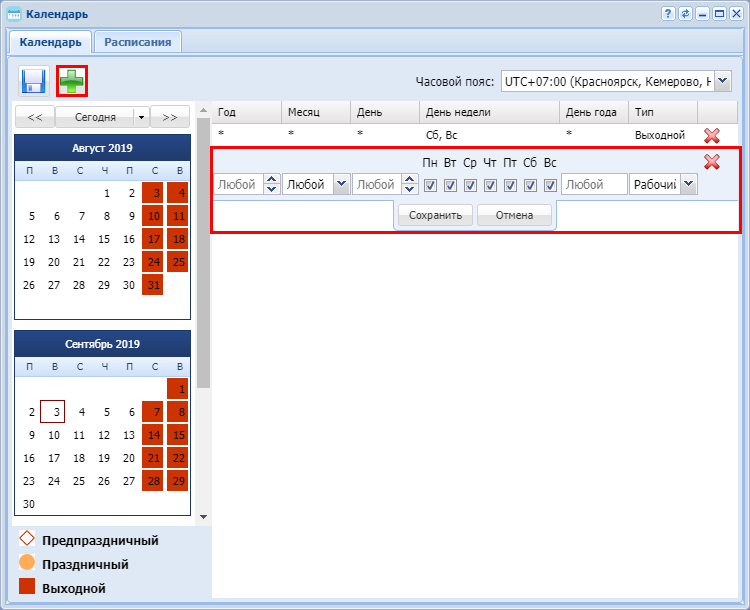Click the calendar app icon in title bar
Image resolution: width=750 pixels, height=610 pixels.
pyautogui.click(x=14, y=14)
